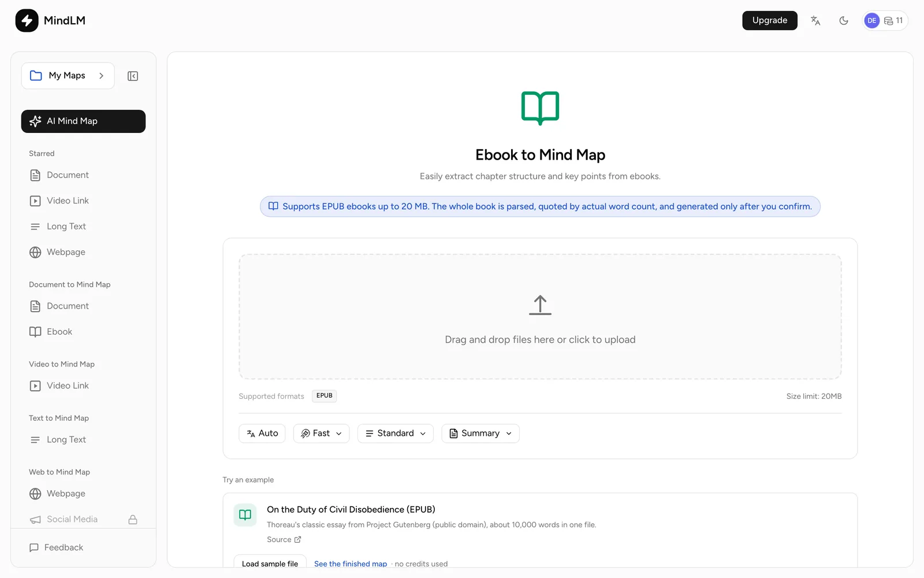Screen dimensions: 924x578
Task: Check the credits counter showing 11
Action: [x=893, y=20]
